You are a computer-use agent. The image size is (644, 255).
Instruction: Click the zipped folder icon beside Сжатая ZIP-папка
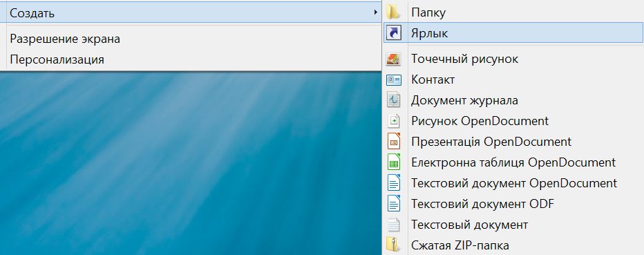(393, 245)
